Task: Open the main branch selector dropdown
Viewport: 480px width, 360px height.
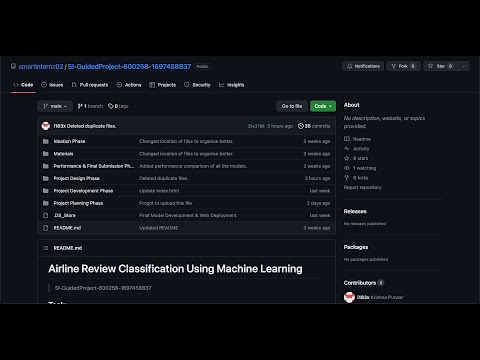Action: coord(55,106)
